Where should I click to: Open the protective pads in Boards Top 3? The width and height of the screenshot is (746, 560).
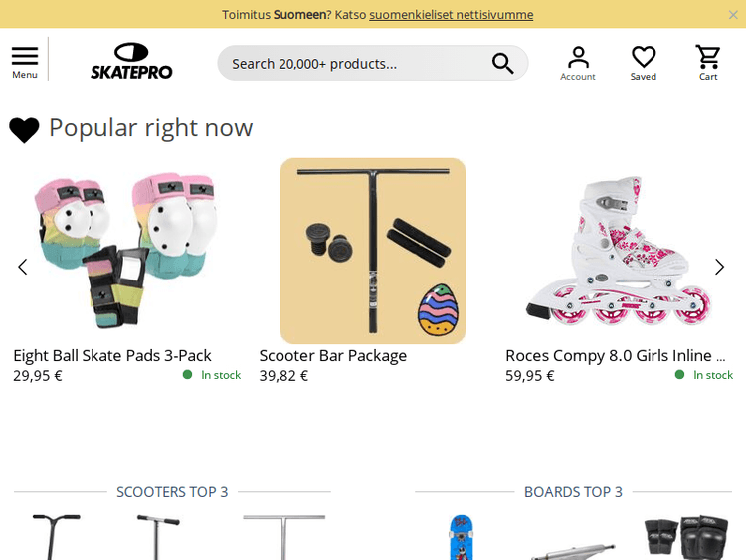coord(686,537)
